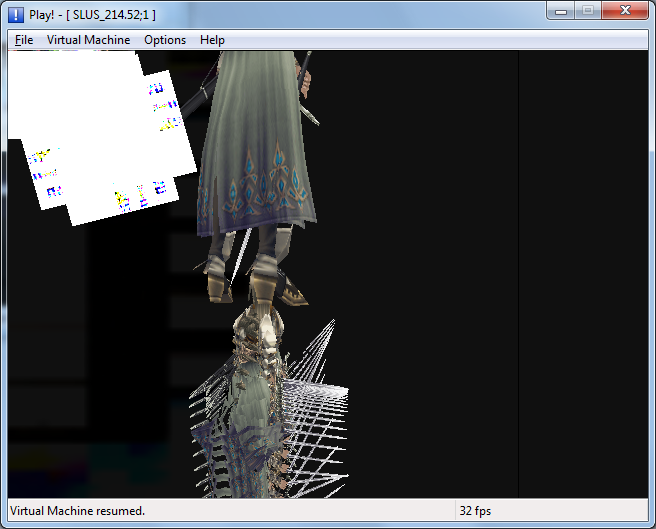Open the Help menu
Image resolution: width=656 pixels, height=529 pixels.
(212, 40)
